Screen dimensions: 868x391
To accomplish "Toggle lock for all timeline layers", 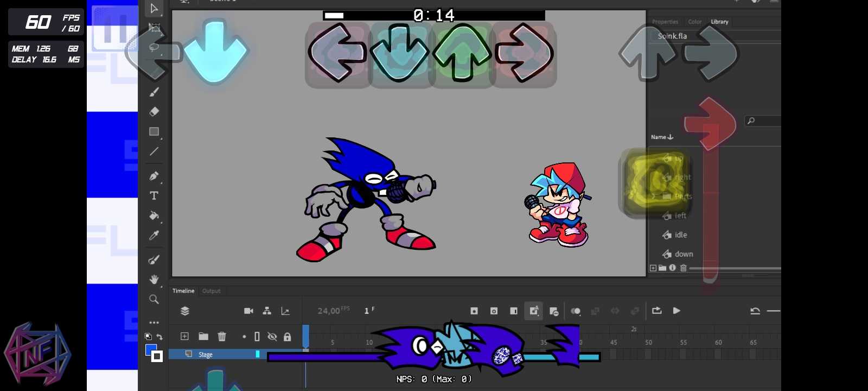I will click(x=288, y=337).
